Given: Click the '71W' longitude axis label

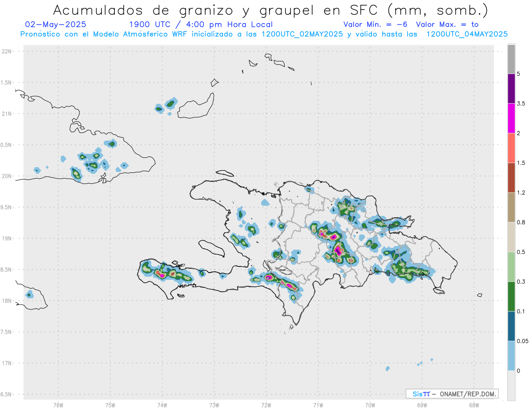Looking at the screenshot, I should tap(318, 405).
